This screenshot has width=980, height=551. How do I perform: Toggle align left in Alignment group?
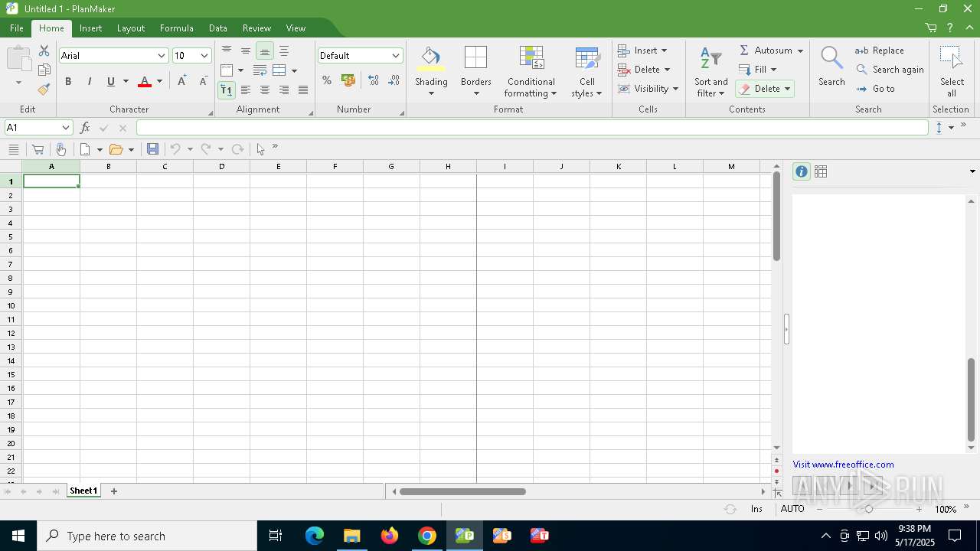pyautogui.click(x=245, y=90)
